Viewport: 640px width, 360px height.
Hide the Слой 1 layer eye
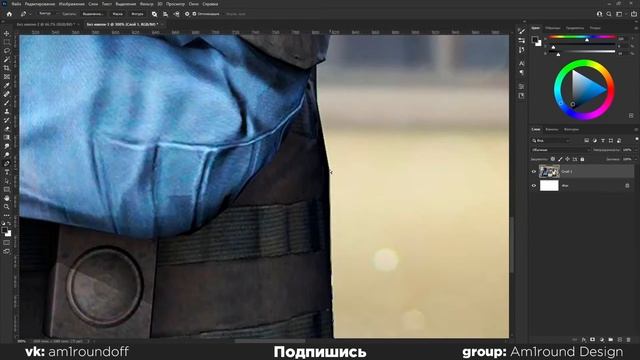[x=533, y=172]
